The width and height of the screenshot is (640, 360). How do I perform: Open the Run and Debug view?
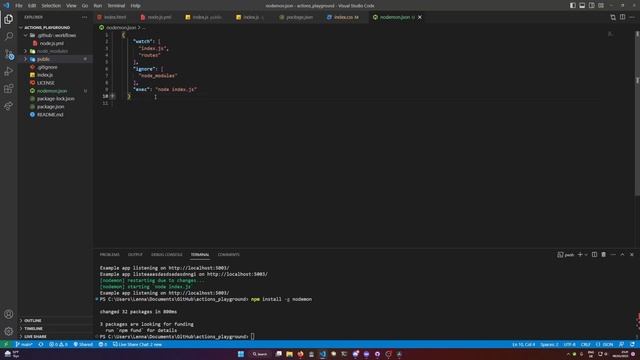point(9,71)
